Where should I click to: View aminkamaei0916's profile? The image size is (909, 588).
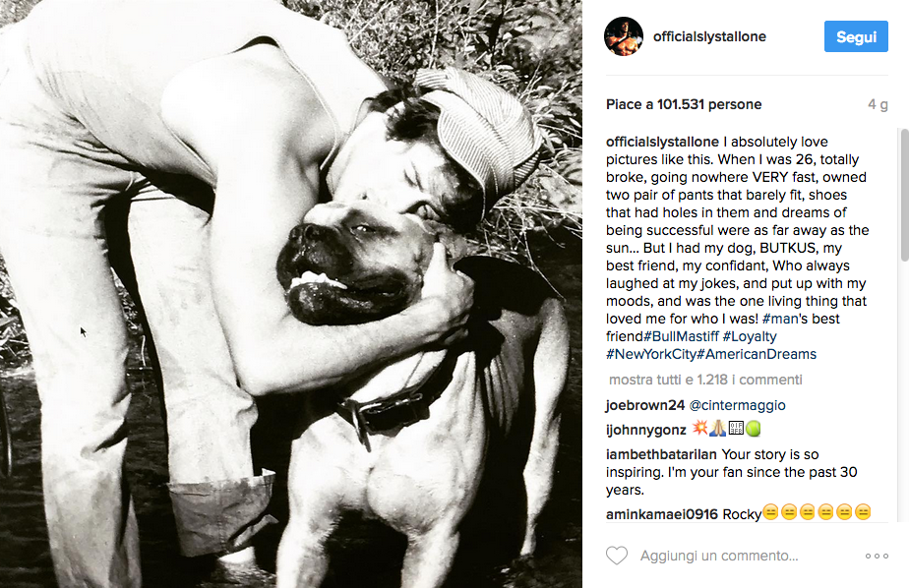pyautogui.click(x=662, y=514)
